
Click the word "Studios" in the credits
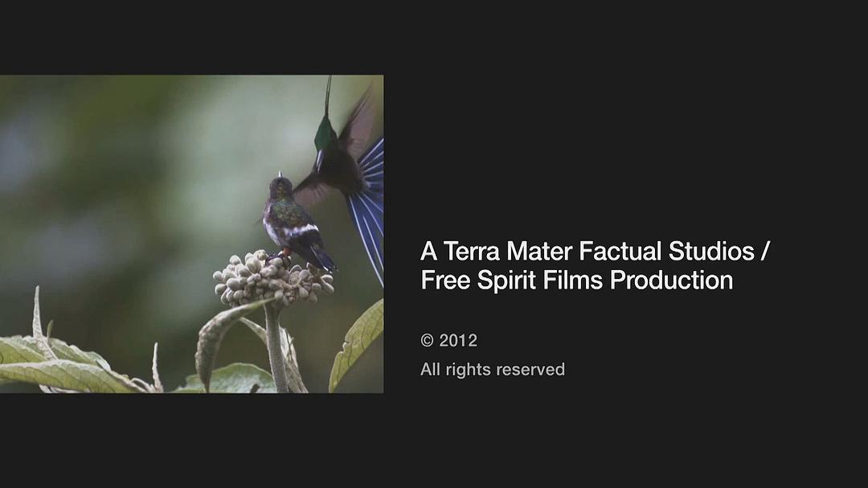coord(711,251)
